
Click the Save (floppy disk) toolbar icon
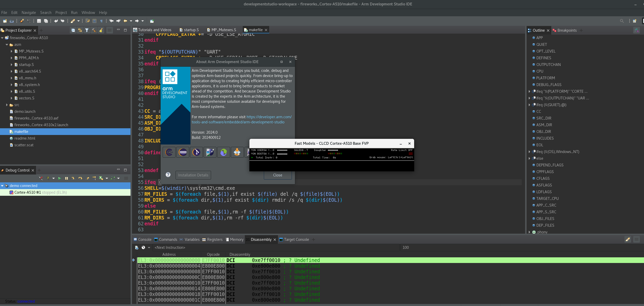39,21
